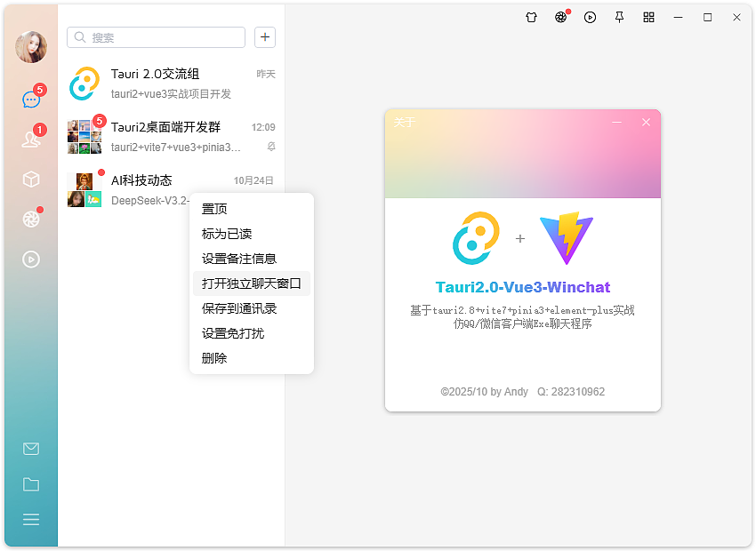Open the mail envelope icon in sidebar
Viewport: 756px width, 551px height.
coord(31,449)
